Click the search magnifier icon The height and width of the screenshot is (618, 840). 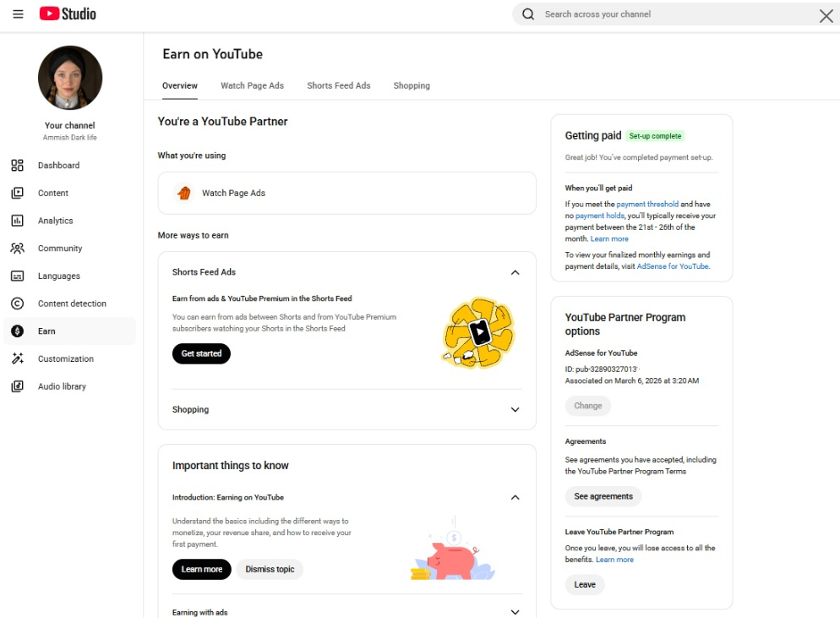(528, 14)
